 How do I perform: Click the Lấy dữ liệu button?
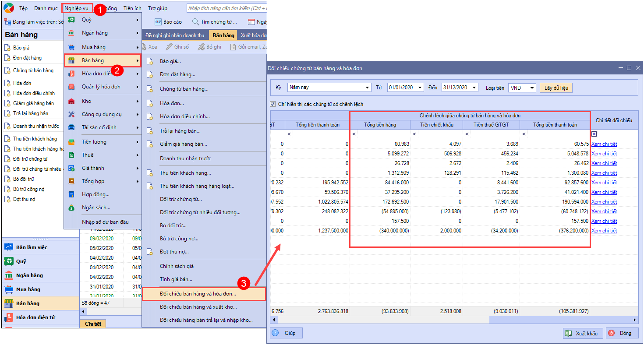(556, 88)
